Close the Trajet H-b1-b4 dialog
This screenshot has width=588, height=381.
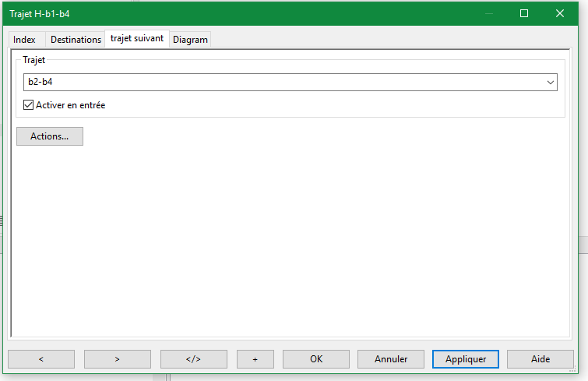click(560, 13)
